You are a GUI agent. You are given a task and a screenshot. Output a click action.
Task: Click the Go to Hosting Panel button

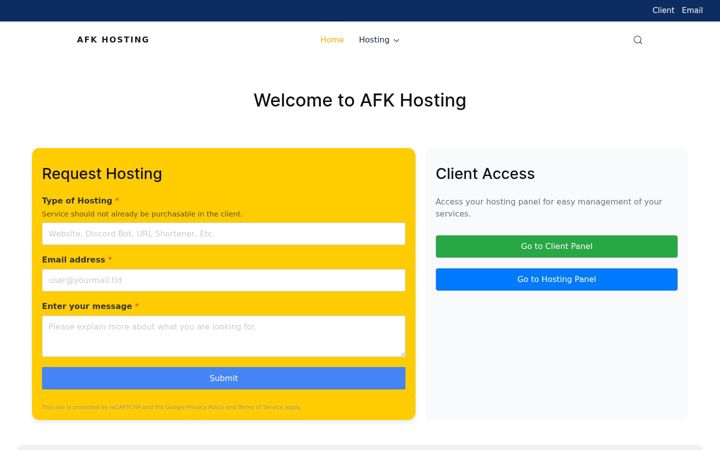pyautogui.click(x=557, y=279)
